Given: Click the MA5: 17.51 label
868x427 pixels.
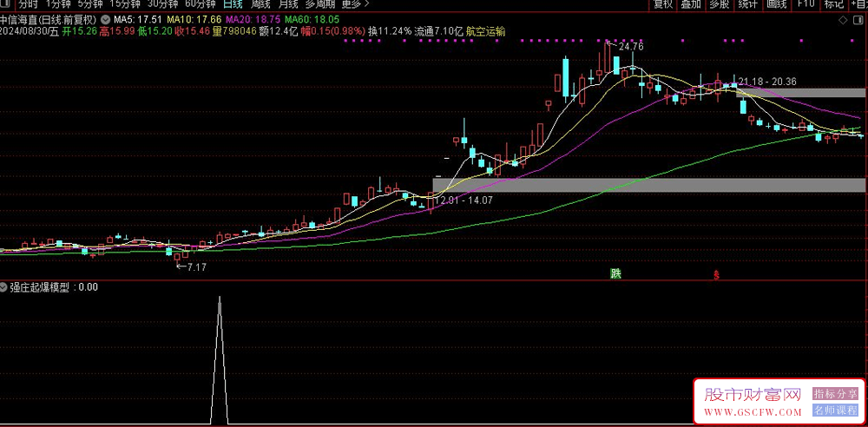Looking at the screenshot, I should (x=137, y=20).
